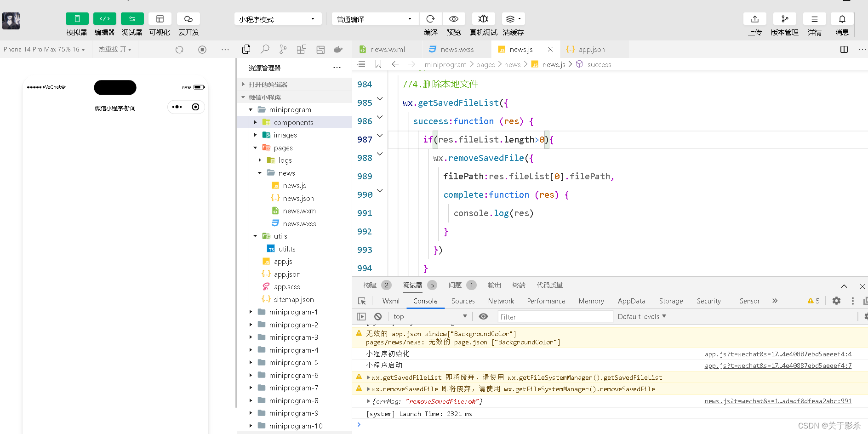
Task: Navigate back with the left arrow
Action: point(395,64)
